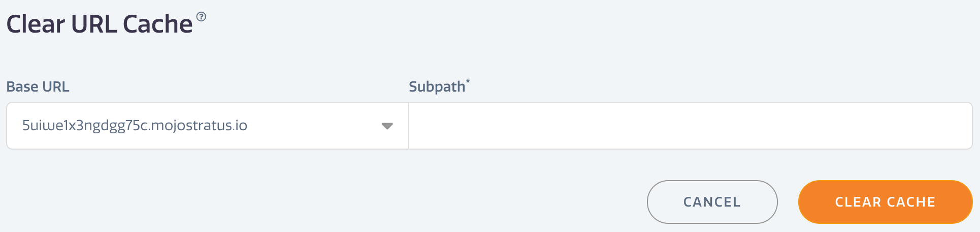Image resolution: width=980 pixels, height=232 pixels.
Task: Click the required asterisk next to Subpath
Action: click(x=468, y=81)
